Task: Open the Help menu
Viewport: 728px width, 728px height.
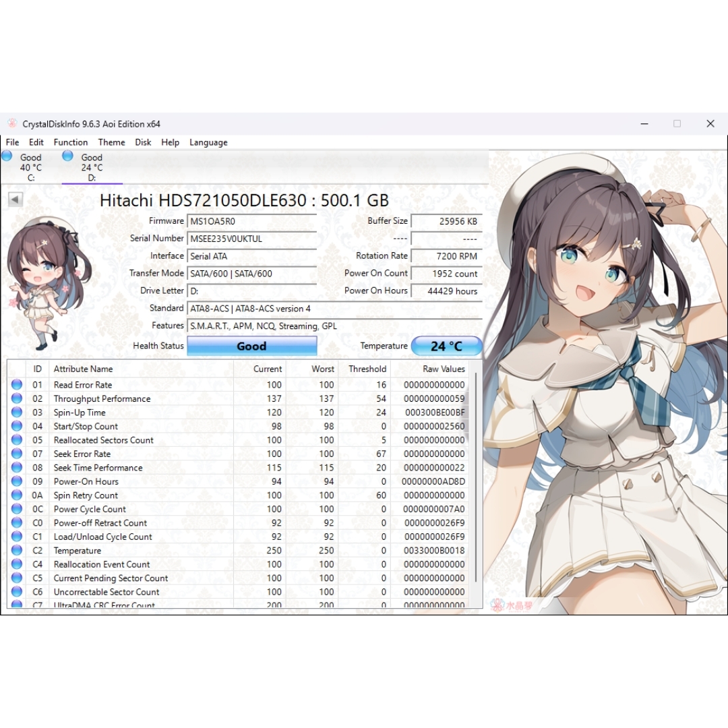Action: 170,142
